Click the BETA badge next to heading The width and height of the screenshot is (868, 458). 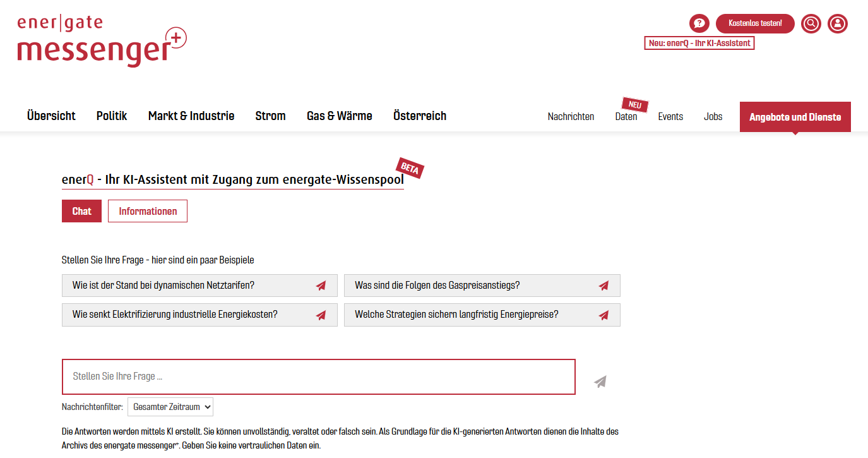coord(410,168)
